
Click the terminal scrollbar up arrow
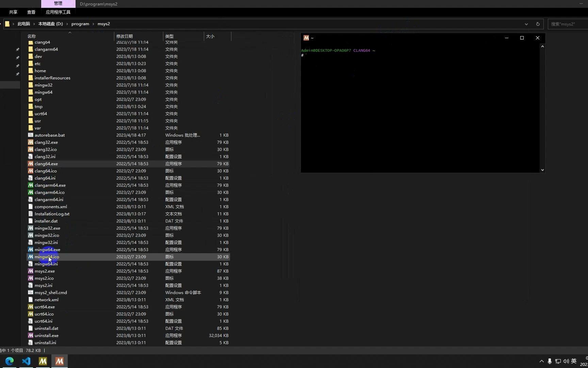point(542,46)
